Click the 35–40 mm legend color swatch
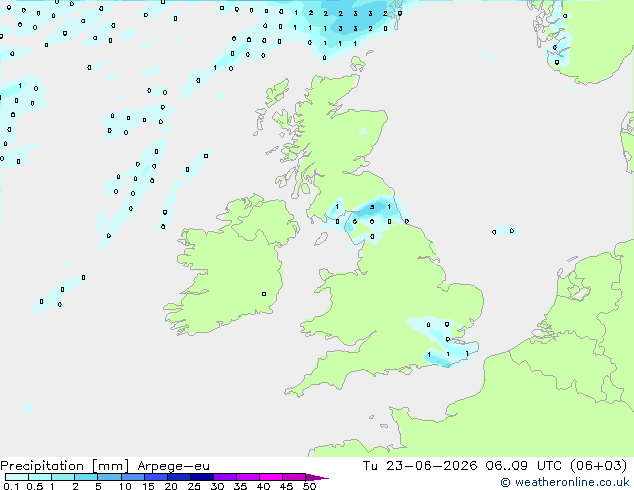The width and height of the screenshot is (634, 490). [247, 477]
